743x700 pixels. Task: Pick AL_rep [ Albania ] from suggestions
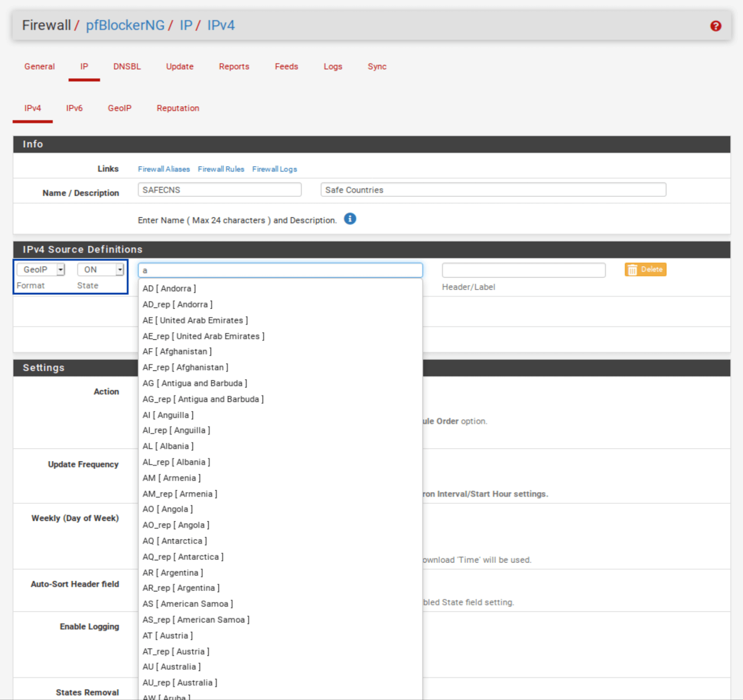[x=280, y=462]
